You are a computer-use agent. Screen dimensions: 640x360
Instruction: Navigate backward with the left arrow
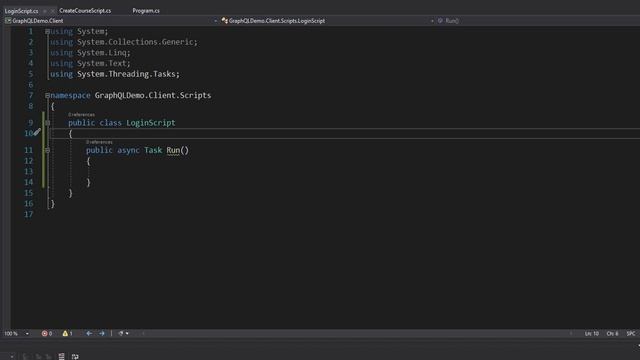tap(89, 333)
